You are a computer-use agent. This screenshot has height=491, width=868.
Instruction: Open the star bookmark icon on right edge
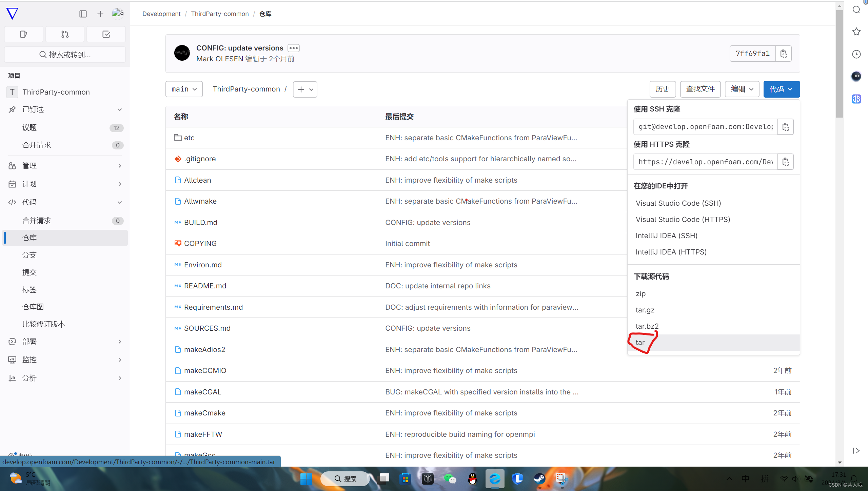click(x=856, y=32)
